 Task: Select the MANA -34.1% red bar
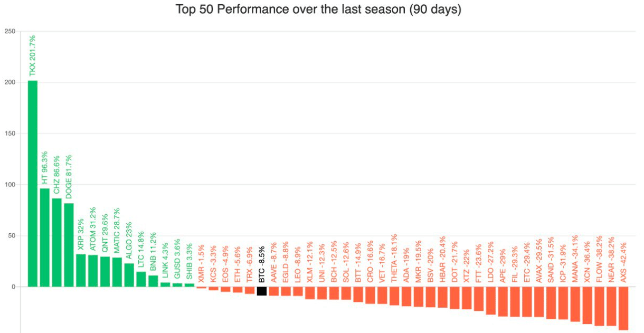(575, 304)
